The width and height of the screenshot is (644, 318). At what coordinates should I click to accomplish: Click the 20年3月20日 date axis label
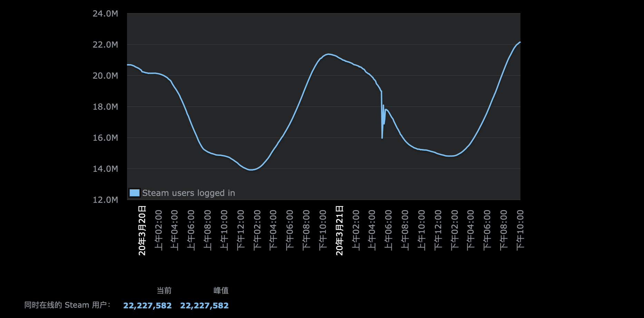(x=142, y=230)
